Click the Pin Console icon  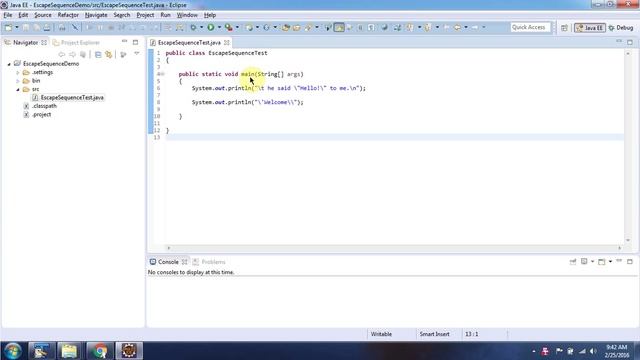pos(573,262)
